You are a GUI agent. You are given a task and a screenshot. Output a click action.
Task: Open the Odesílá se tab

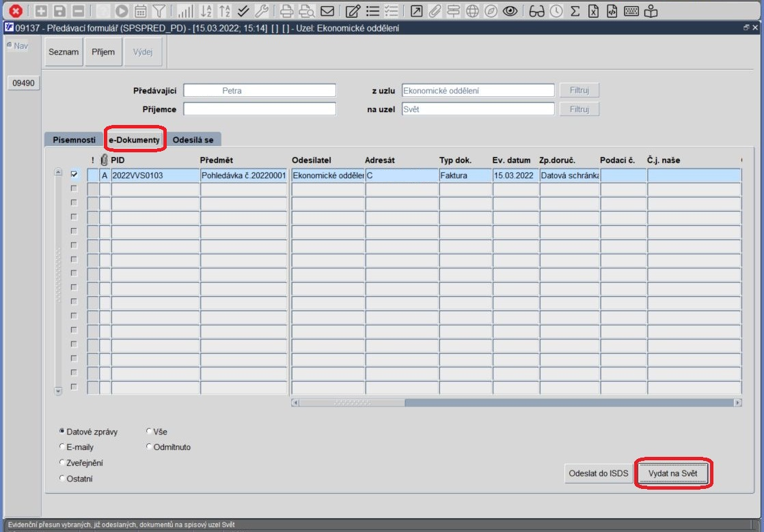pos(193,140)
